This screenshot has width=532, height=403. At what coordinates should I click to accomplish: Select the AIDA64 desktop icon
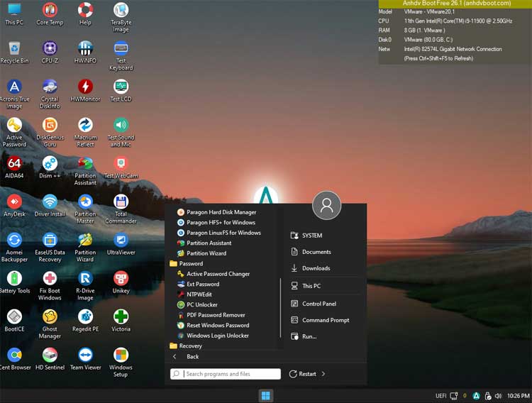coord(14,167)
